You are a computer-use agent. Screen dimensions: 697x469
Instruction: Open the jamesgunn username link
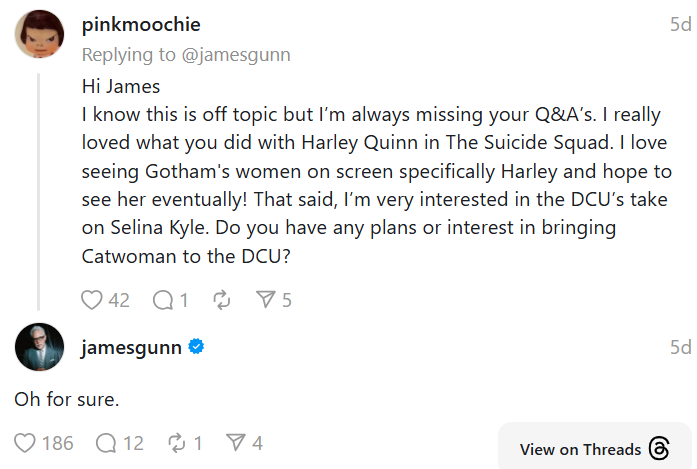[x=131, y=347]
